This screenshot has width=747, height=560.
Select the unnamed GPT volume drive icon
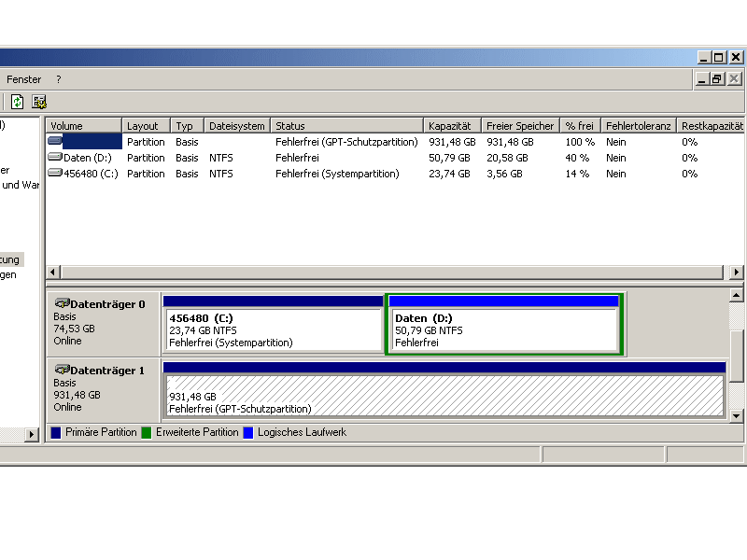point(55,141)
